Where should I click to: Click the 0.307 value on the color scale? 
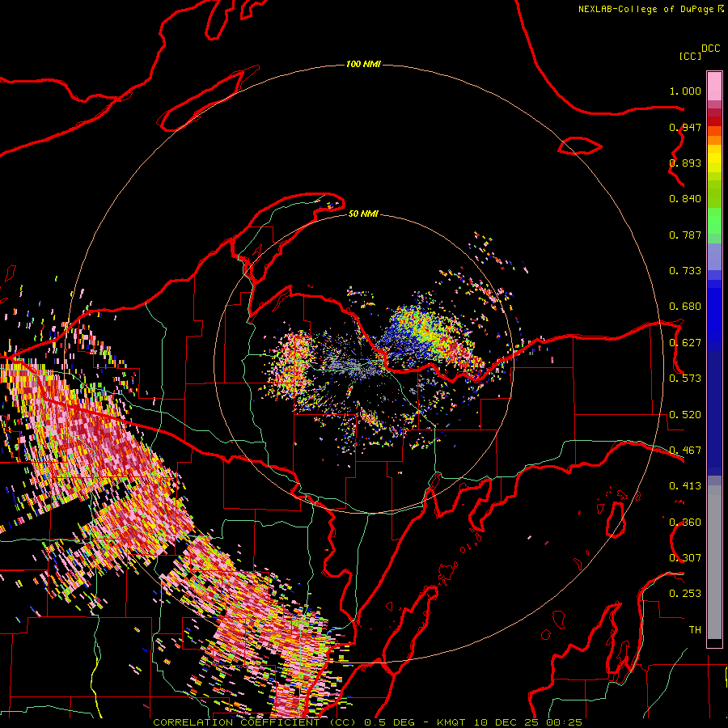click(685, 558)
